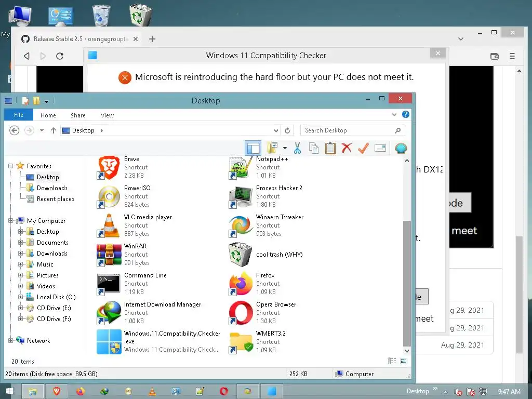
Task: Open recent locations dropdown arrow
Action: 42,130
